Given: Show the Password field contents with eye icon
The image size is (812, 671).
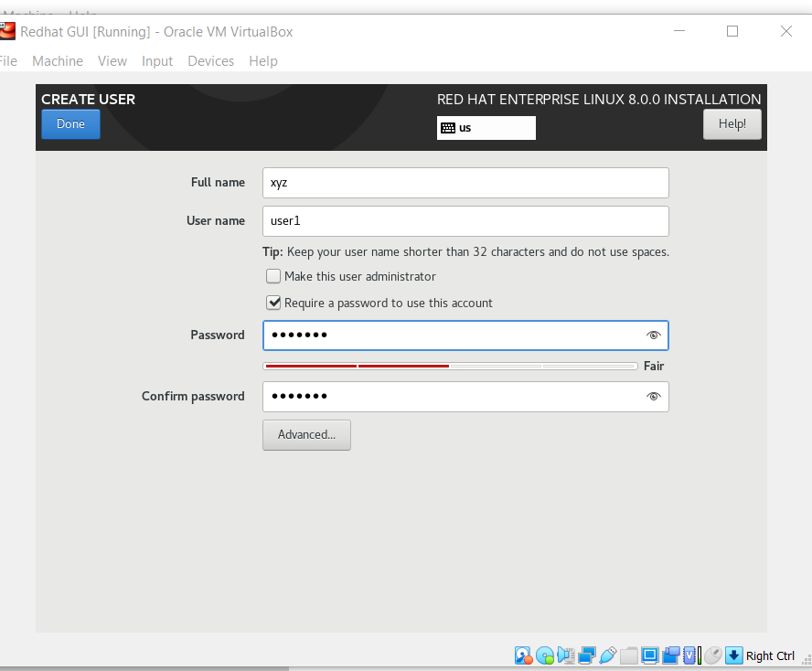Looking at the screenshot, I should pos(654,335).
